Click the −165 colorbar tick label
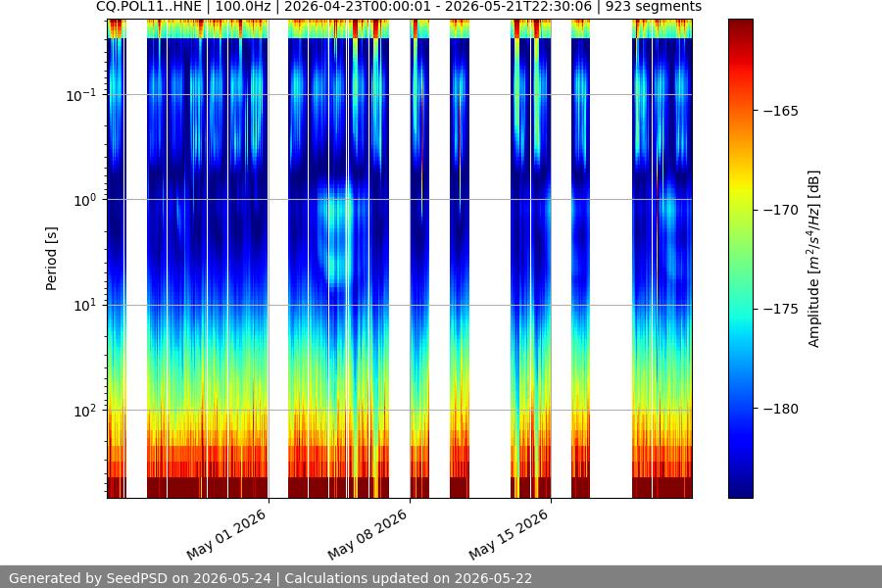This screenshot has width=882, height=588. (781, 111)
